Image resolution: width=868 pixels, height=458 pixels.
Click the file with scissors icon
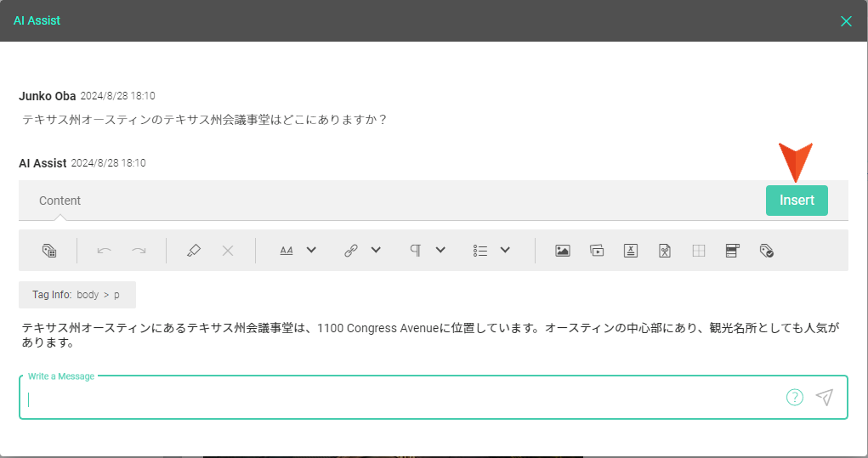pos(665,251)
